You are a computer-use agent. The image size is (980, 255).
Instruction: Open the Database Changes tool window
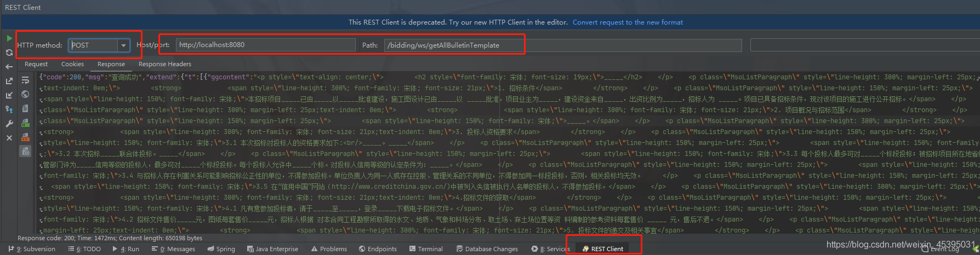487,249
